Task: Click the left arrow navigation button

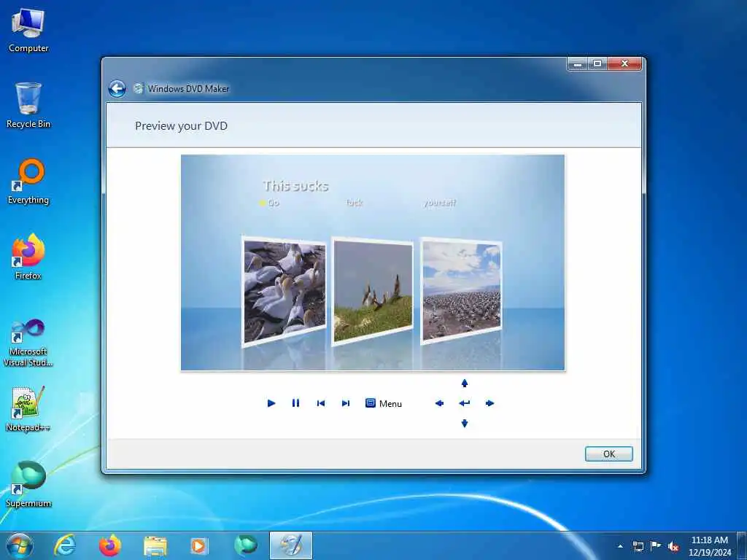Action: [439, 403]
